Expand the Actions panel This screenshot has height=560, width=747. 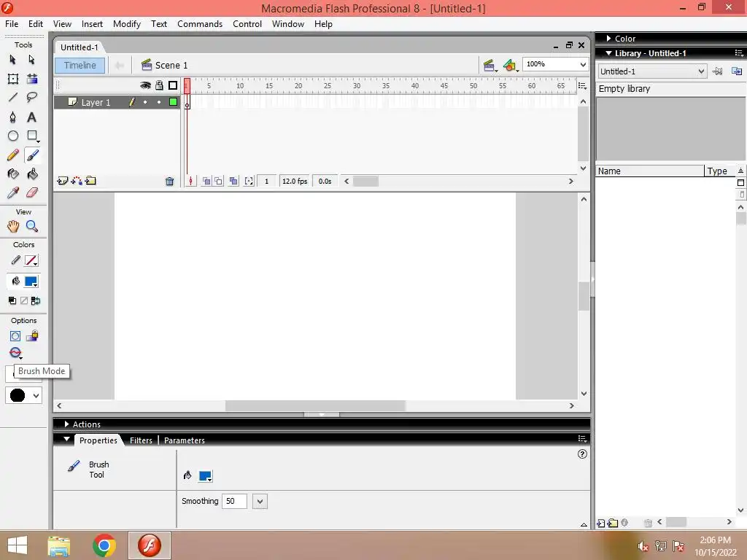pos(66,424)
